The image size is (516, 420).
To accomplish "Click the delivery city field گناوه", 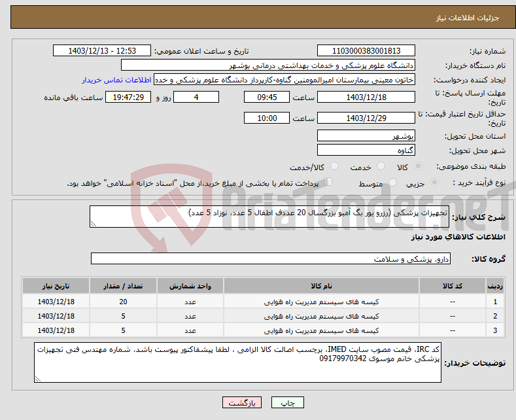I will point(366,150).
